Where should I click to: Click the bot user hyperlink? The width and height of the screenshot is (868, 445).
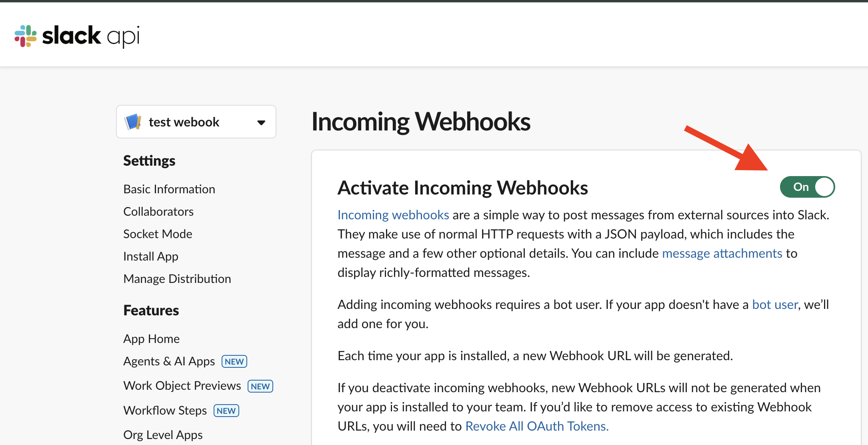(775, 305)
